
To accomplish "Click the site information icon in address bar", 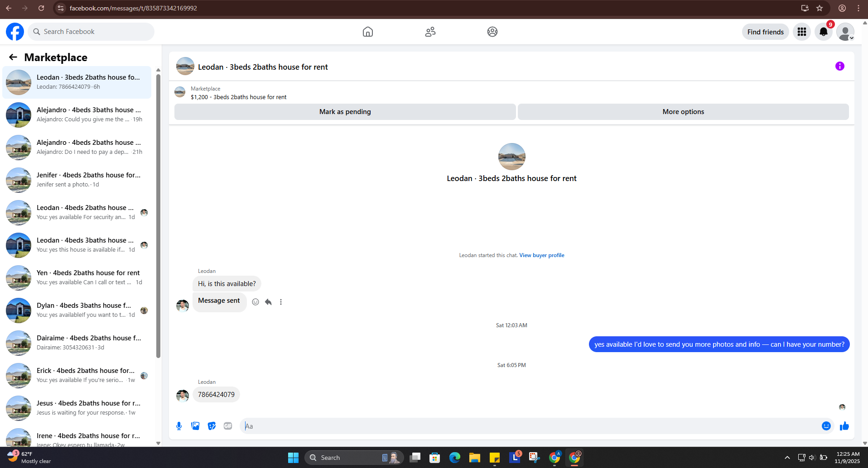I will pos(61,8).
